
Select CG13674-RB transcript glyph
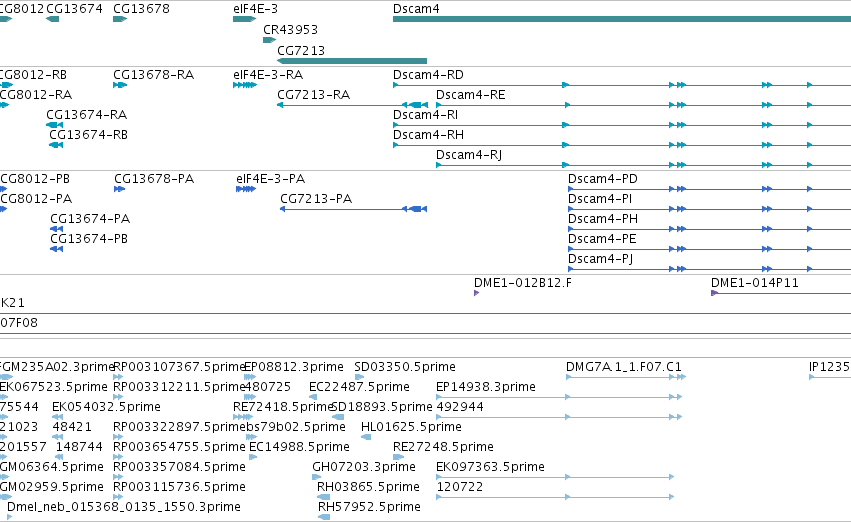pyautogui.click(x=56, y=145)
